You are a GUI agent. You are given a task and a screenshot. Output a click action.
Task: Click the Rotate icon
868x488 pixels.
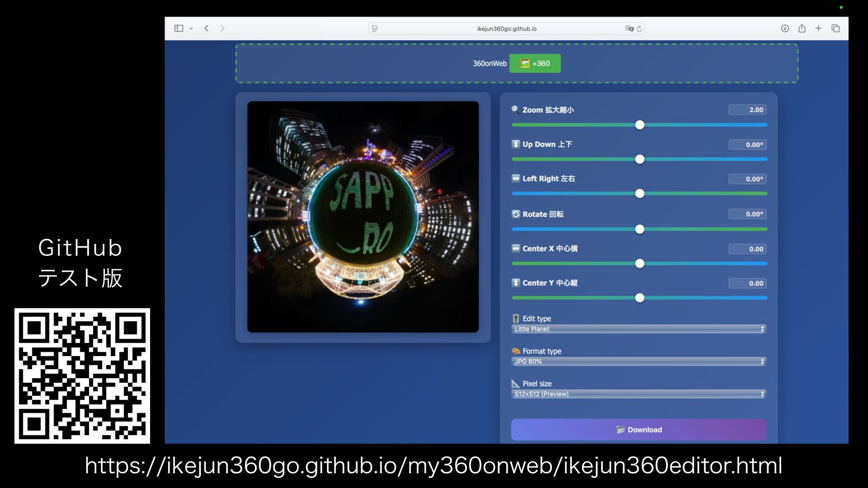tap(515, 214)
